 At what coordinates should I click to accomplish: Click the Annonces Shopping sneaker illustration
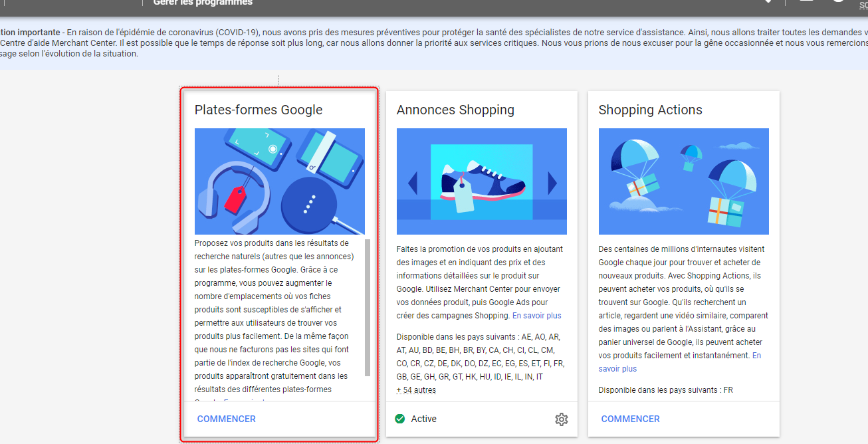tap(482, 181)
